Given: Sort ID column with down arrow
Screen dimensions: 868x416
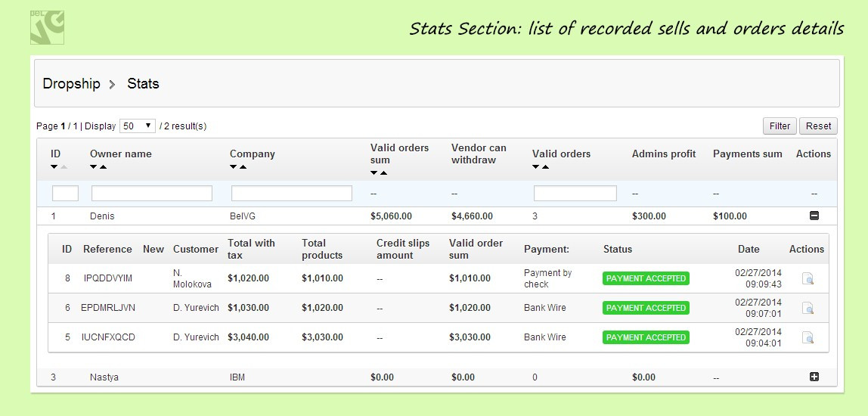Looking at the screenshot, I should coord(54,167).
